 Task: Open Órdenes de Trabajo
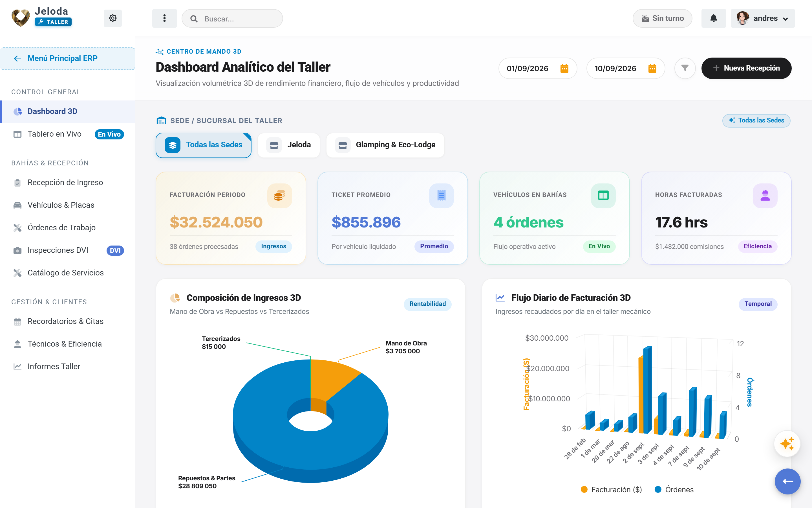pos(68,227)
